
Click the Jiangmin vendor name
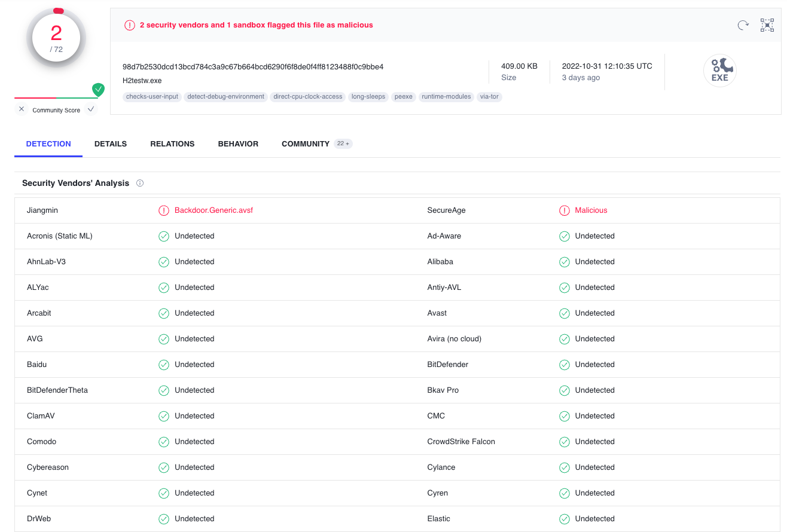[x=42, y=210]
